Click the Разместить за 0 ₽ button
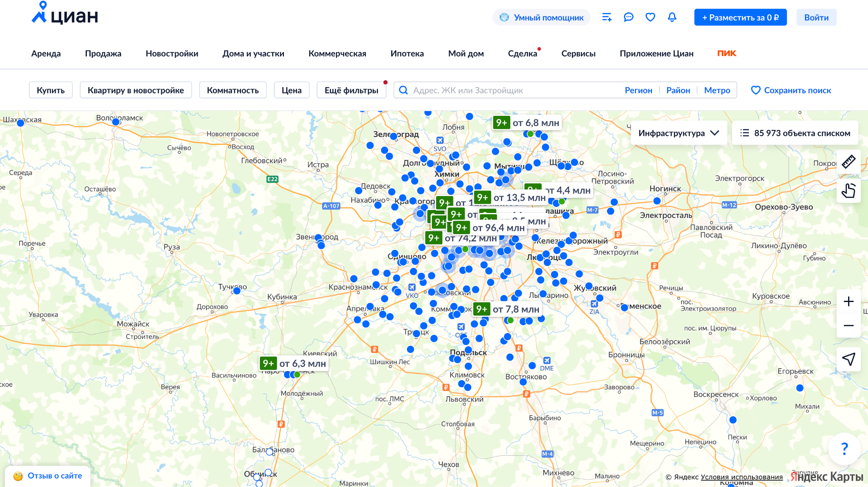The image size is (868, 487). (x=740, y=17)
